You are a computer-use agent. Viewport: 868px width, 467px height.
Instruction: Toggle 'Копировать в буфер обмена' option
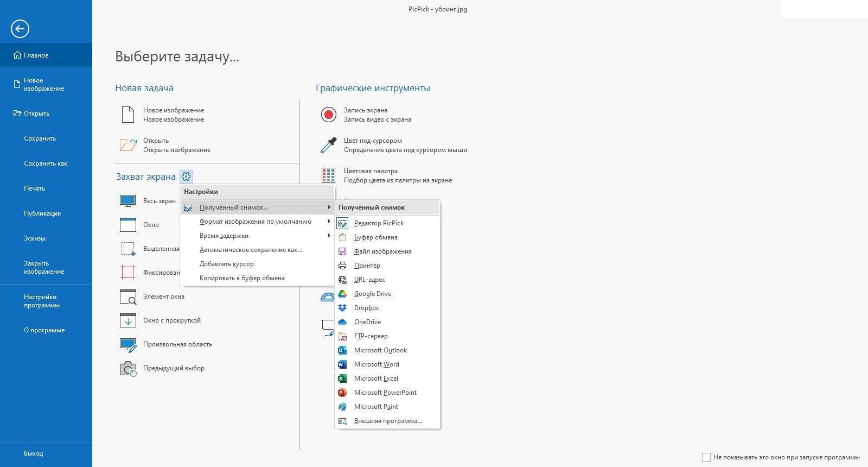click(x=242, y=278)
